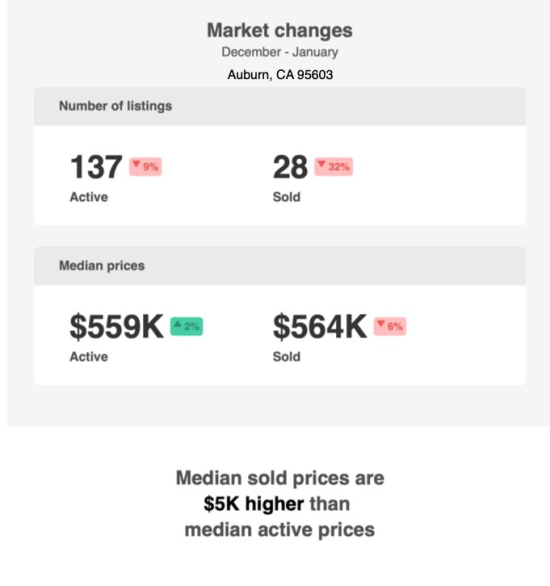Click the red 6% sold price badge
This screenshot has width=550, height=586.
click(390, 326)
